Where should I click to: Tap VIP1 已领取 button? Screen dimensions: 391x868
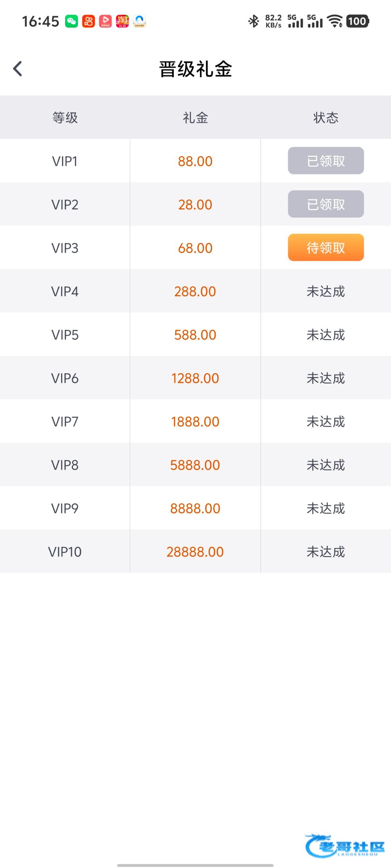[326, 161]
